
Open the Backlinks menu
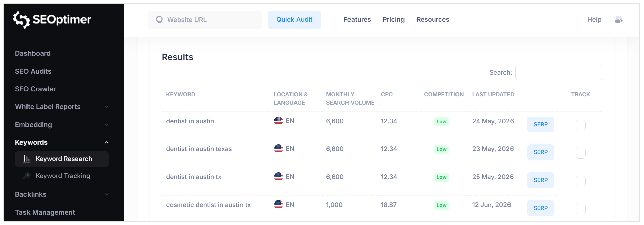click(31, 194)
